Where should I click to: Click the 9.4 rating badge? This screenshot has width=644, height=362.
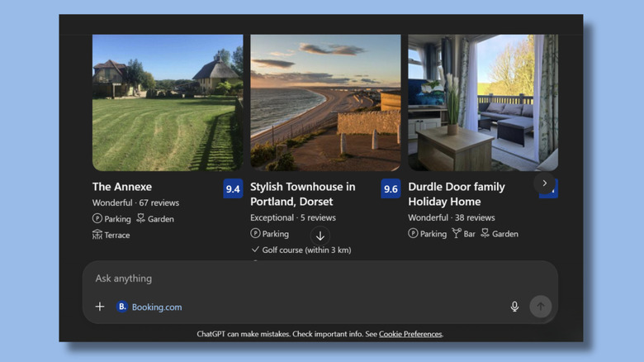pyautogui.click(x=233, y=188)
